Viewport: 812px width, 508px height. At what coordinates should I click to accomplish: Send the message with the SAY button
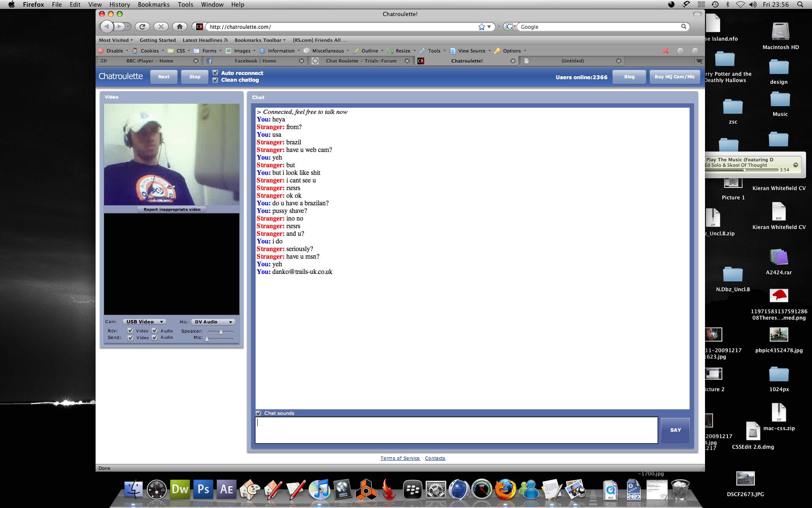pos(675,430)
